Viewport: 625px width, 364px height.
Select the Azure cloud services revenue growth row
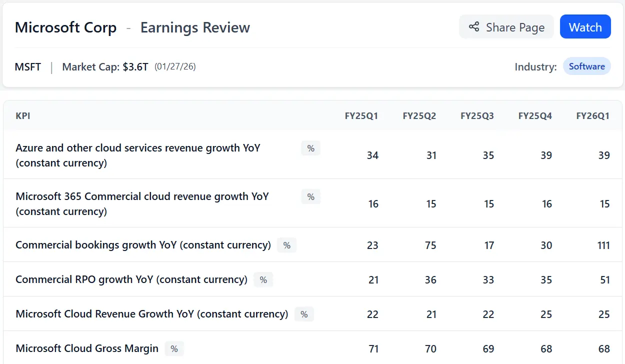coord(137,155)
